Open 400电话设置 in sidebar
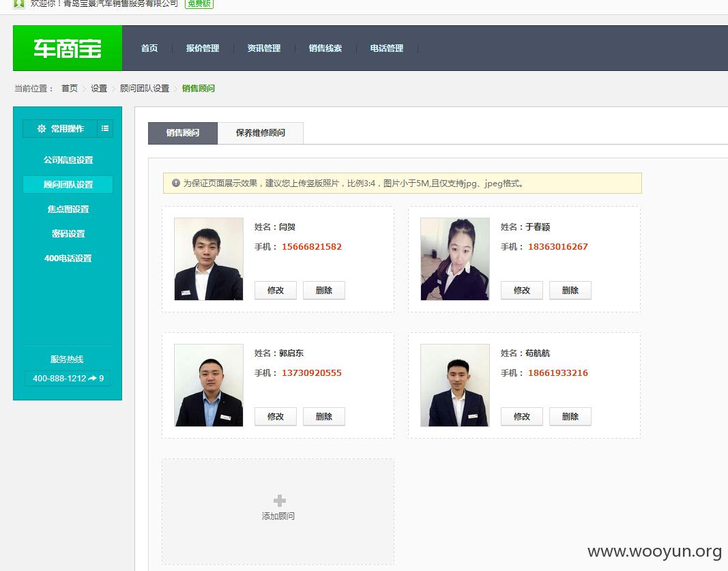This screenshot has width=728, height=571. [x=68, y=258]
